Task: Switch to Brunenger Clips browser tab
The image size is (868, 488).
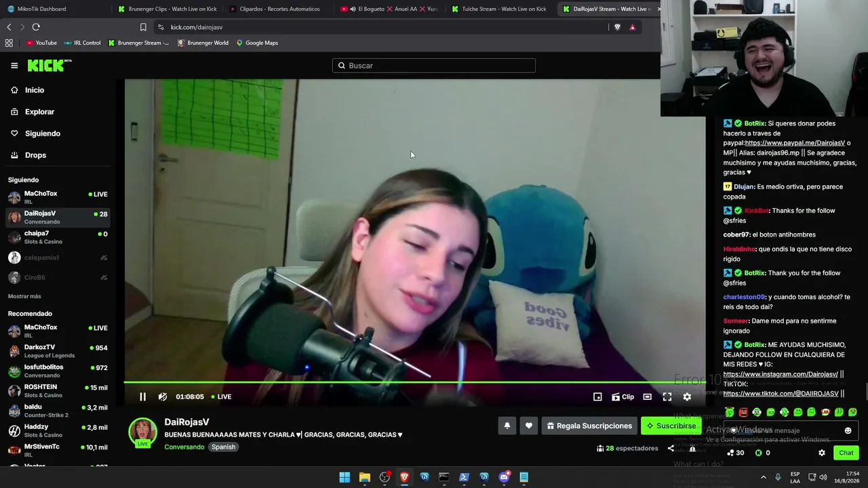Action: pos(167,9)
